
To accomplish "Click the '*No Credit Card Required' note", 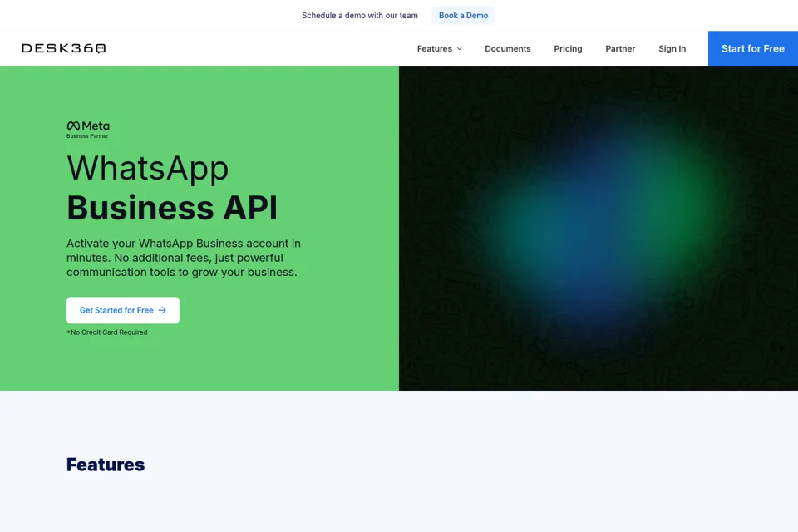I will tap(107, 332).
